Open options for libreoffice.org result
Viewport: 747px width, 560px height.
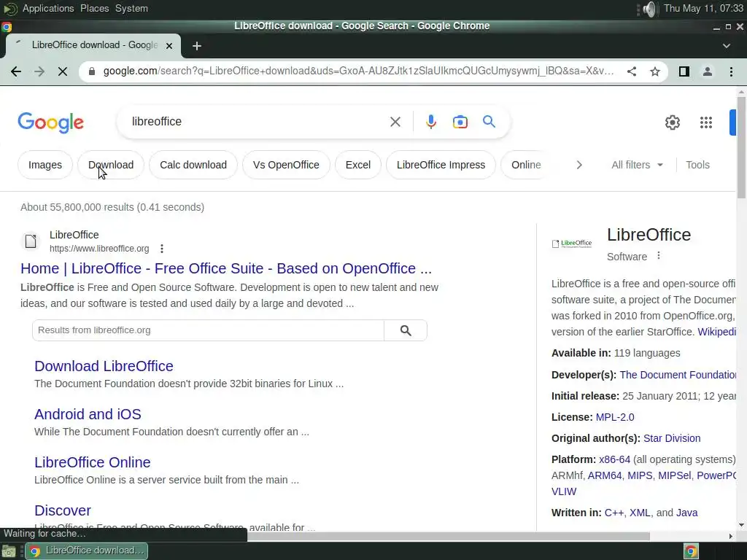pyautogui.click(x=162, y=249)
